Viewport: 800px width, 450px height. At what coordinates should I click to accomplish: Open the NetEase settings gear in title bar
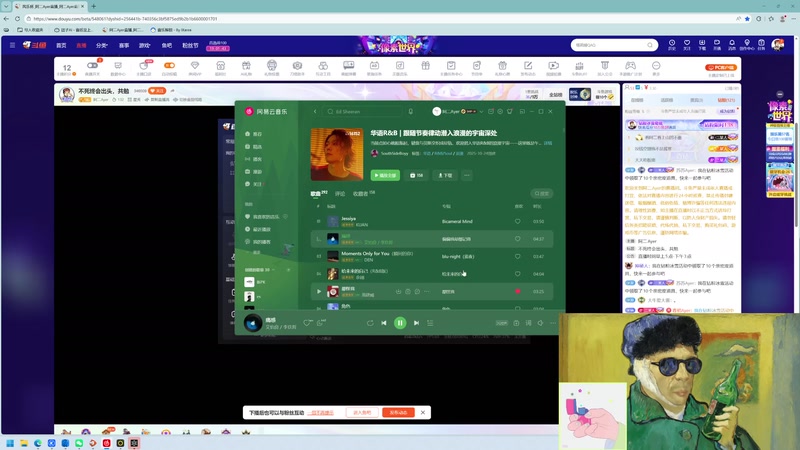coord(500,111)
